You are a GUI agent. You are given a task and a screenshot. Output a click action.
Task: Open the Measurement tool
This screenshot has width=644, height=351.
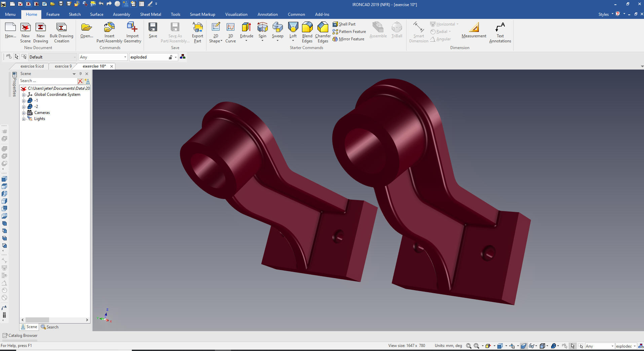pyautogui.click(x=474, y=30)
